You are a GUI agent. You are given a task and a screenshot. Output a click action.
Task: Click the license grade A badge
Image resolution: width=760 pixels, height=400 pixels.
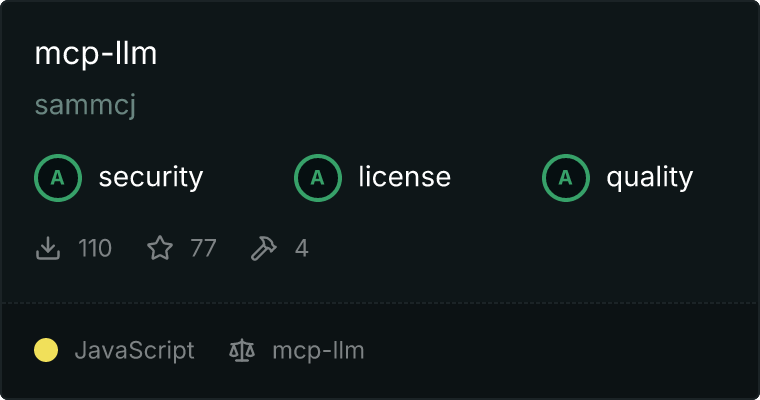(x=317, y=178)
